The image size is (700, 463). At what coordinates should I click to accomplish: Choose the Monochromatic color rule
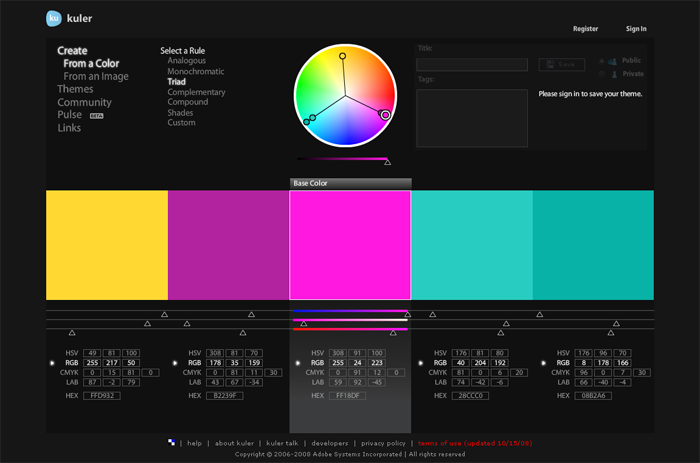coord(196,71)
